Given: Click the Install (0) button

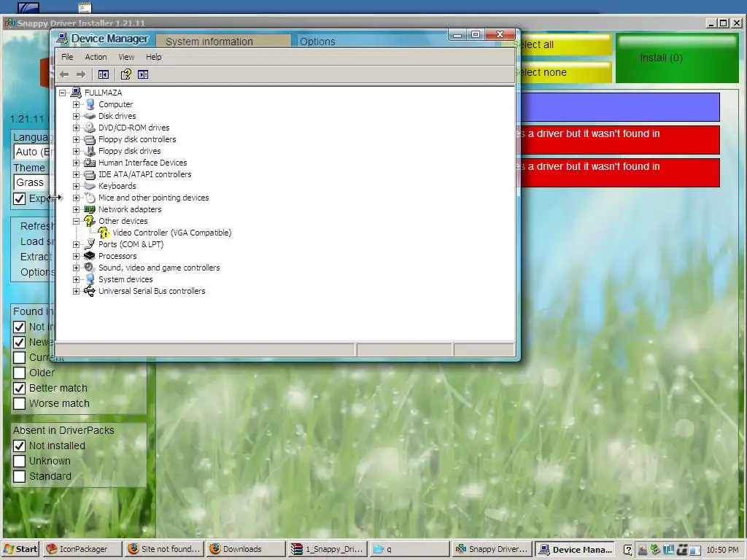Looking at the screenshot, I should pos(677,58).
